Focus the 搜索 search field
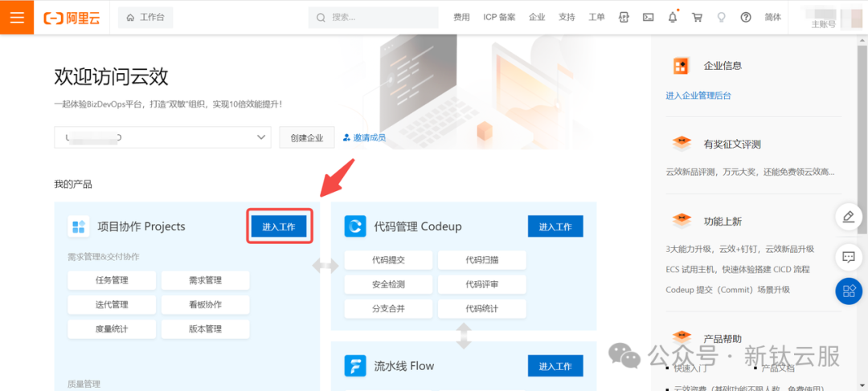Viewport: 868px width, 391px height. click(375, 17)
